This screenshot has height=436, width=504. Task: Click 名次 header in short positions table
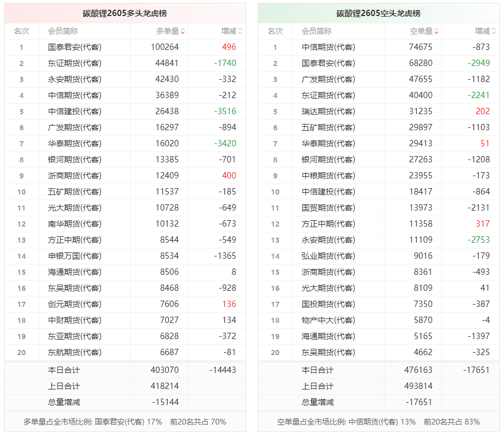pyautogui.click(x=275, y=31)
